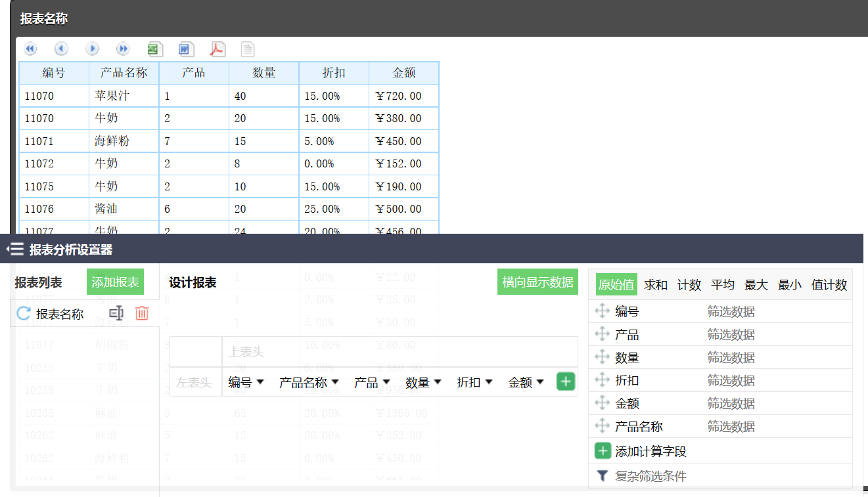The height and width of the screenshot is (497, 868).
Task: Click amount cell ¥152.00
Action: pos(404,163)
